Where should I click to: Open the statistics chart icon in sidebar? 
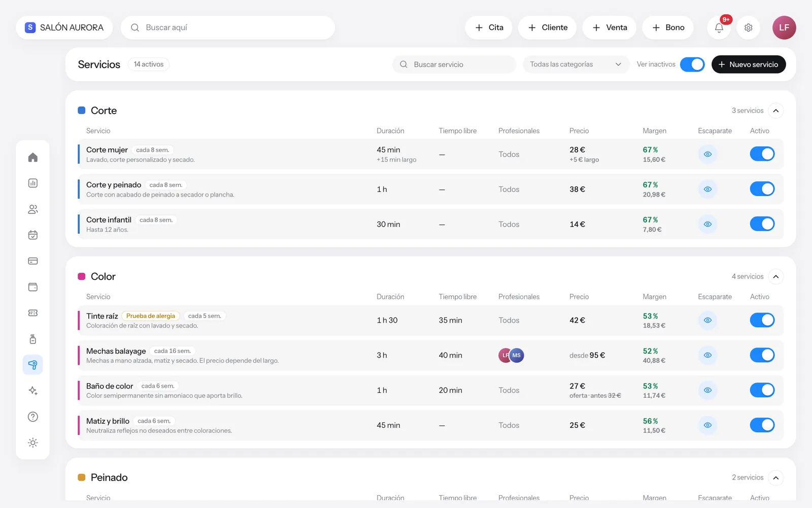[x=33, y=183]
